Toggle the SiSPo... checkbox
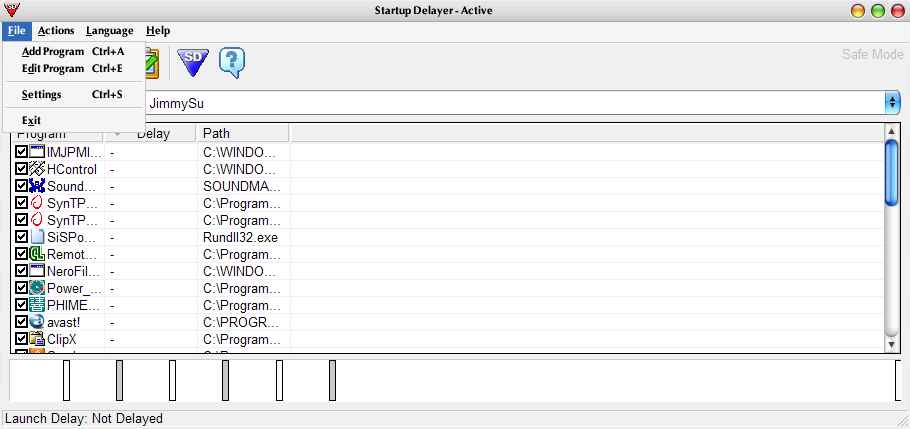 click(21, 237)
